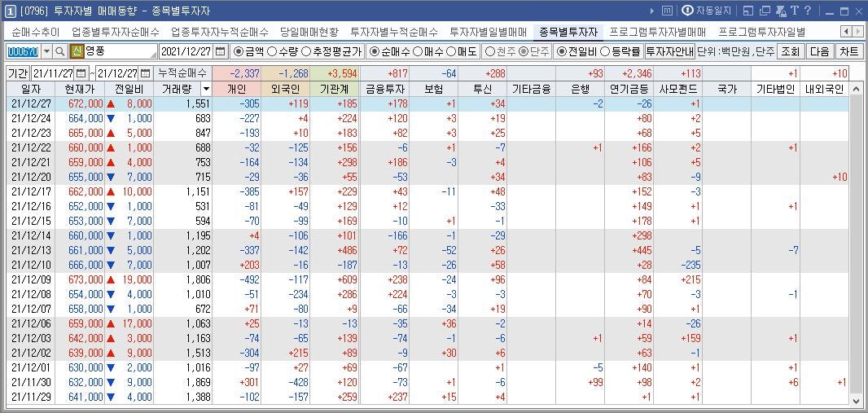Click the stock code input field 000670
Image resolution: width=868 pixels, height=413 pixels.
coord(24,51)
